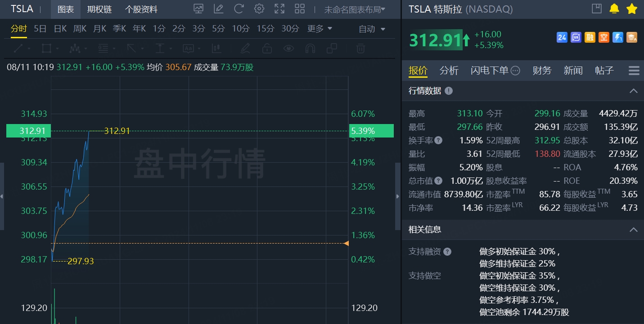Click the blue 24 hour trading badge

(562, 38)
